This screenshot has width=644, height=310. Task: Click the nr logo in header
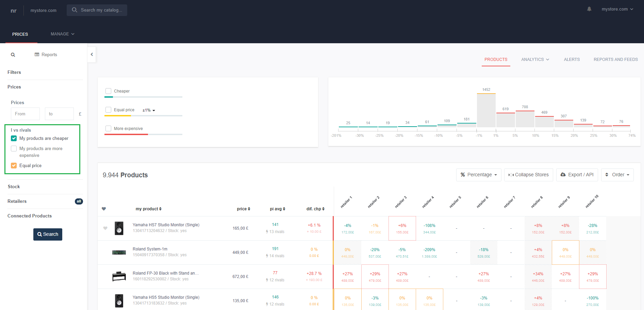coord(14,11)
